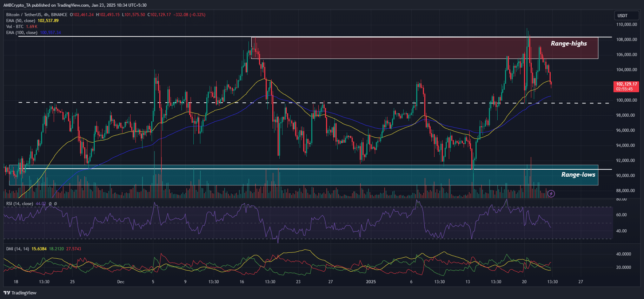The height and width of the screenshot is (299, 644).
Task: Click the EMA 50 value 102,537.89
Action: 48,21
